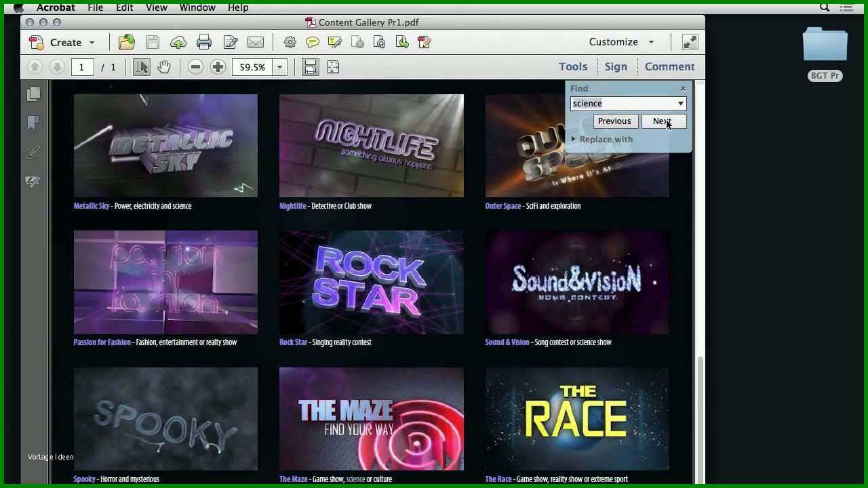This screenshot has width=868, height=488.
Task: Open the Create PDF menu button
Action: tap(62, 42)
